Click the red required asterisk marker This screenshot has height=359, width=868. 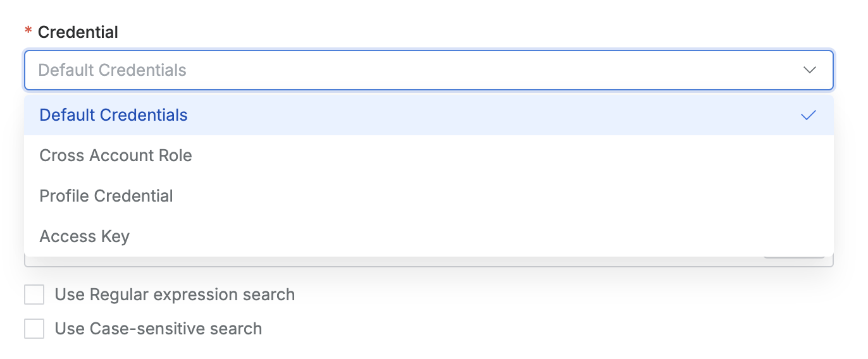(28, 32)
